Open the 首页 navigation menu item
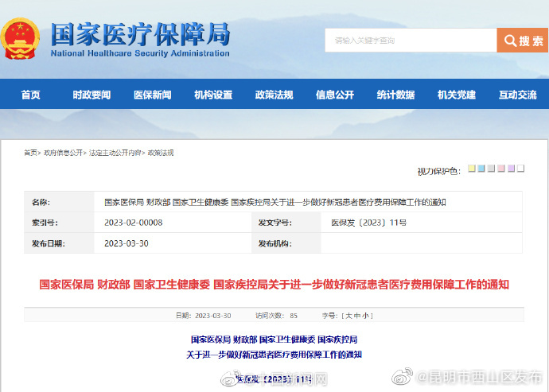Screen dimensions: 549x392 (x=30, y=95)
